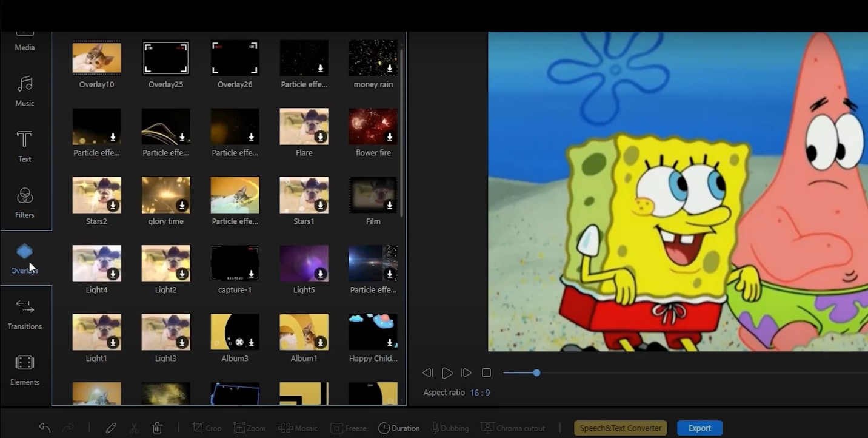Open the Media panel in sidebar

coord(25,41)
